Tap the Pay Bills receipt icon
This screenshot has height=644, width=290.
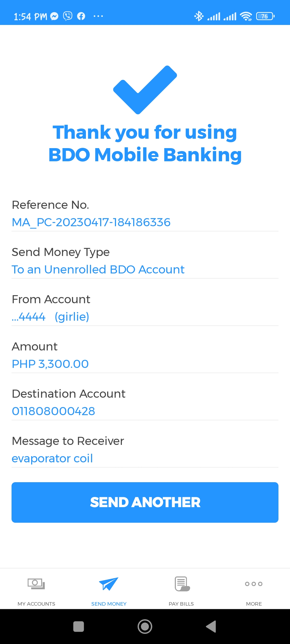tap(182, 584)
